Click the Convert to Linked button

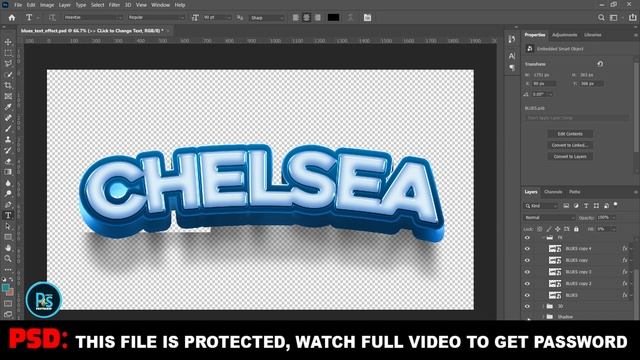coord(570,145)
